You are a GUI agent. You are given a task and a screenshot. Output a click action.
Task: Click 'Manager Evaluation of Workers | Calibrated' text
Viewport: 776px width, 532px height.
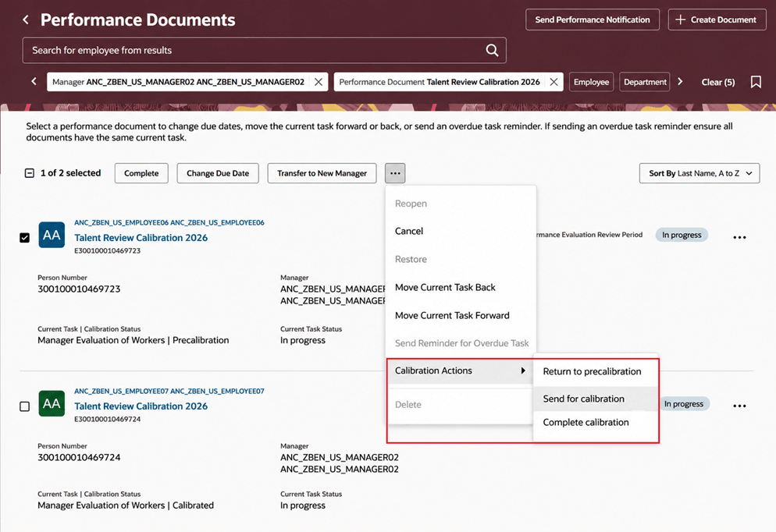coord(126,505)
